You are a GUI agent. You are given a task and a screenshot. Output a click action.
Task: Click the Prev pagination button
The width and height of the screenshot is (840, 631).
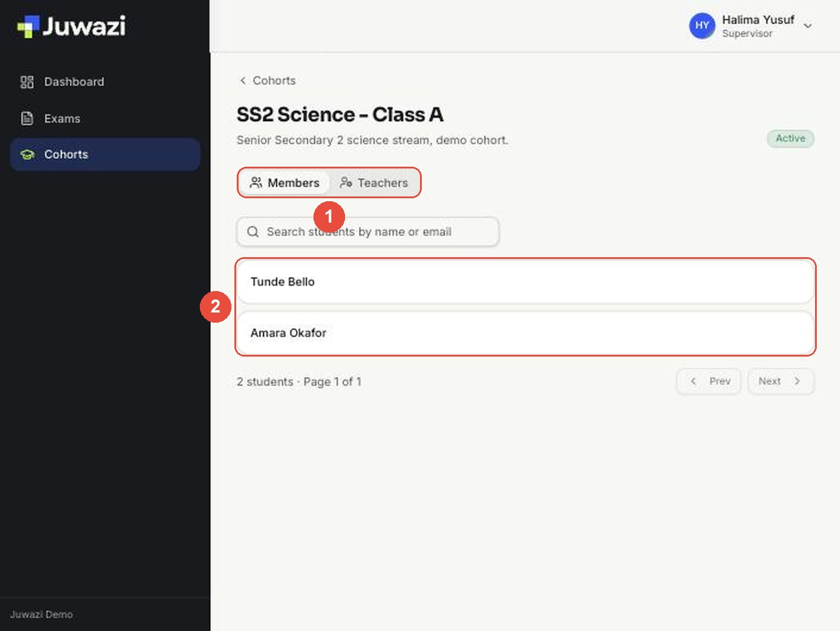(x=709, y=381)
